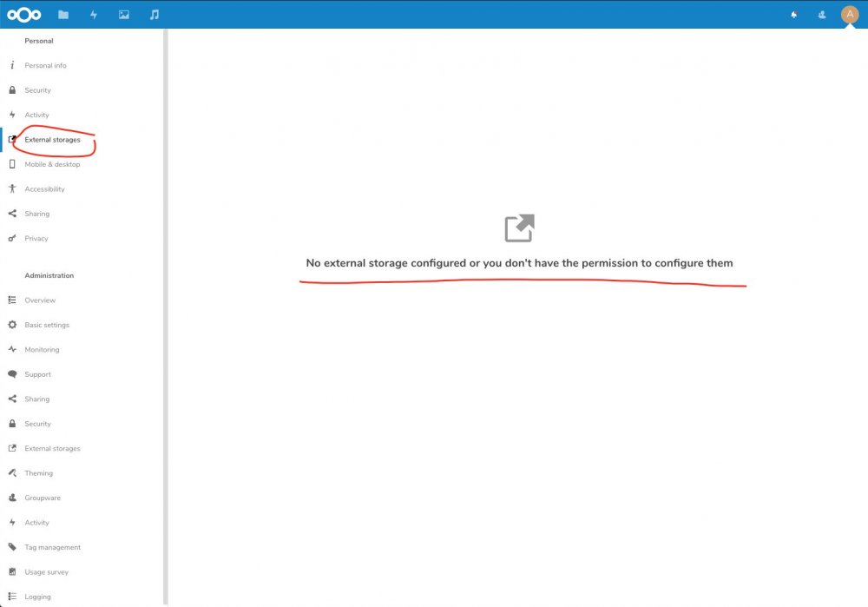The width and height of the screenshot is (868, 607).
Task: Click the Theming brush icon
Action: coord(12,473)
